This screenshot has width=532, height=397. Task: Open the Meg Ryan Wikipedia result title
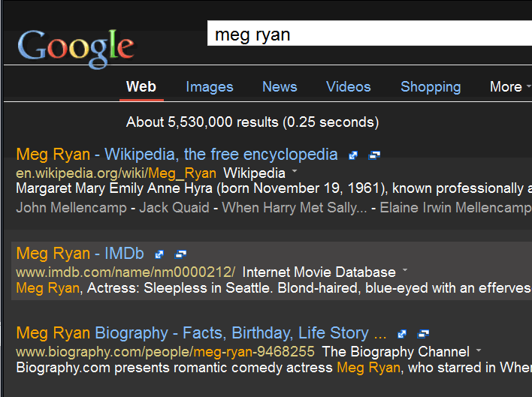(x=177, y=155)
